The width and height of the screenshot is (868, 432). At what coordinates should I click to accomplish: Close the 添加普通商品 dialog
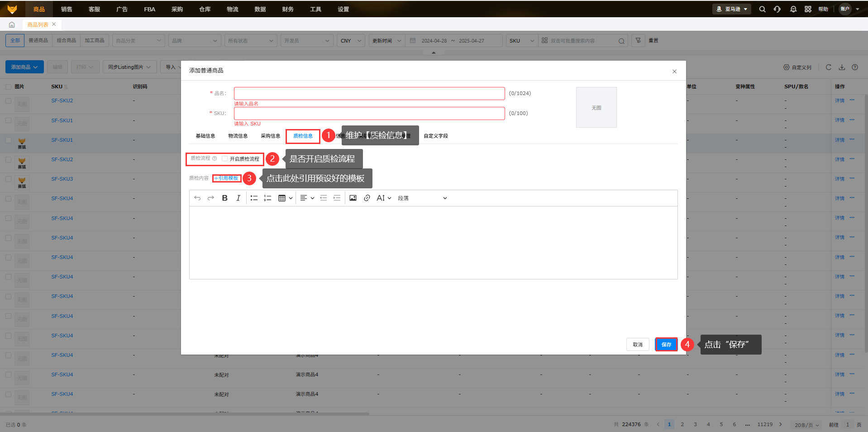pos(674,72)
